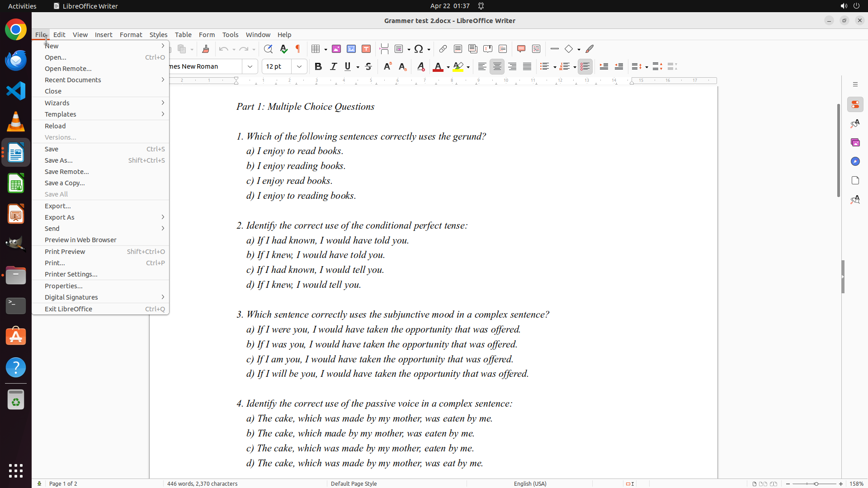Launch Thunderbird from the Ubuntu dock
Screen dimensions: 868x488
point(16,60)
